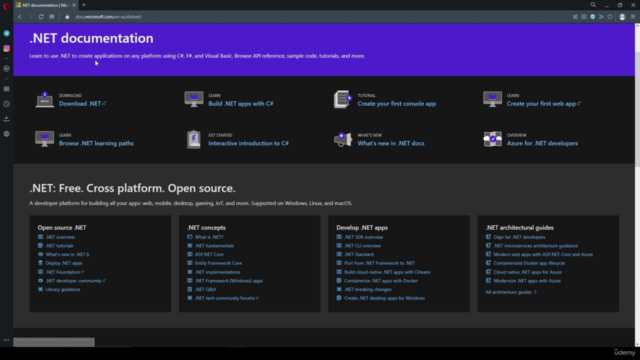
Task: Click the laptop icon beside Download .NET
Action: (44, 100)
